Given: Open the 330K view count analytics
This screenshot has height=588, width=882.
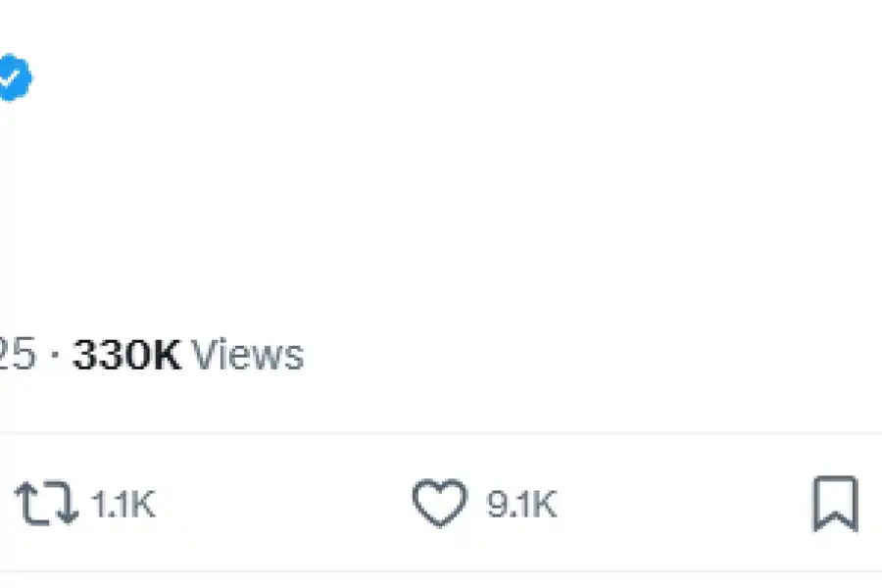Looking at the screenshot, I should tap(127, 355).
